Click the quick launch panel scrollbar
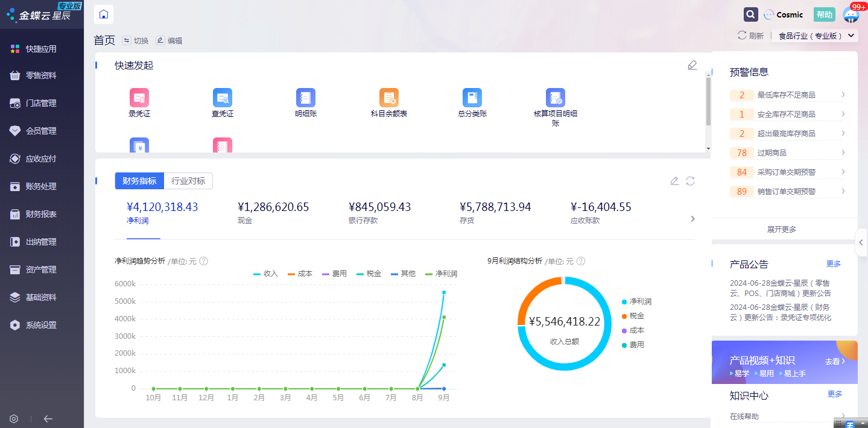 click(708, 101)
